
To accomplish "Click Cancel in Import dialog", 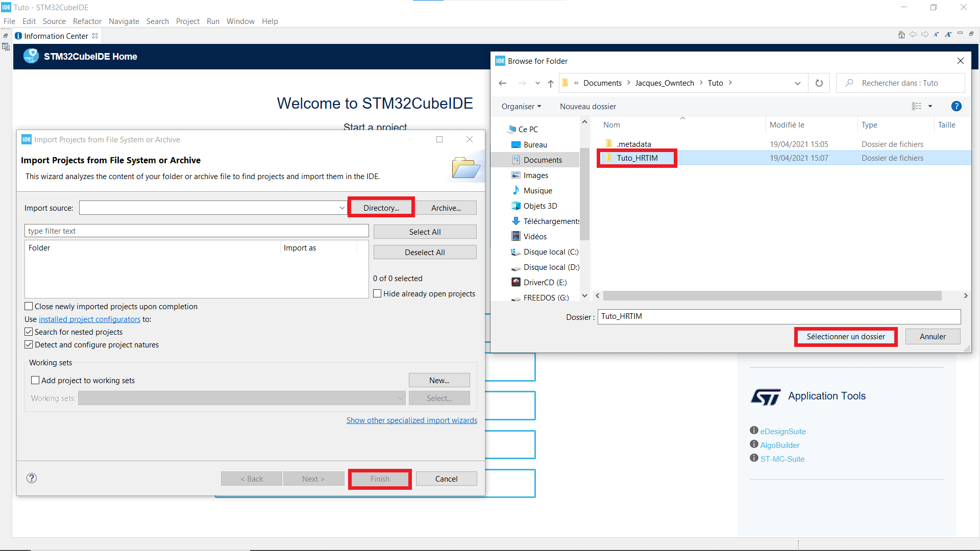I will coord(446,479).
